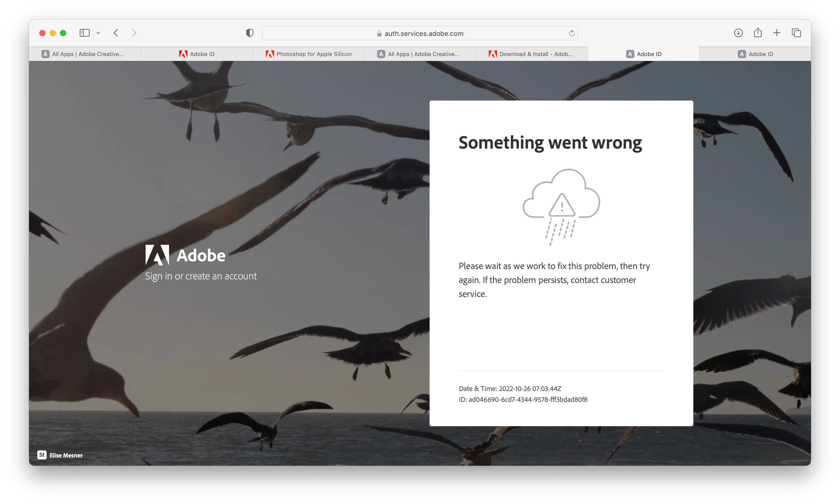
Task: Open the Download & Install tab
Action: (532, 54)
